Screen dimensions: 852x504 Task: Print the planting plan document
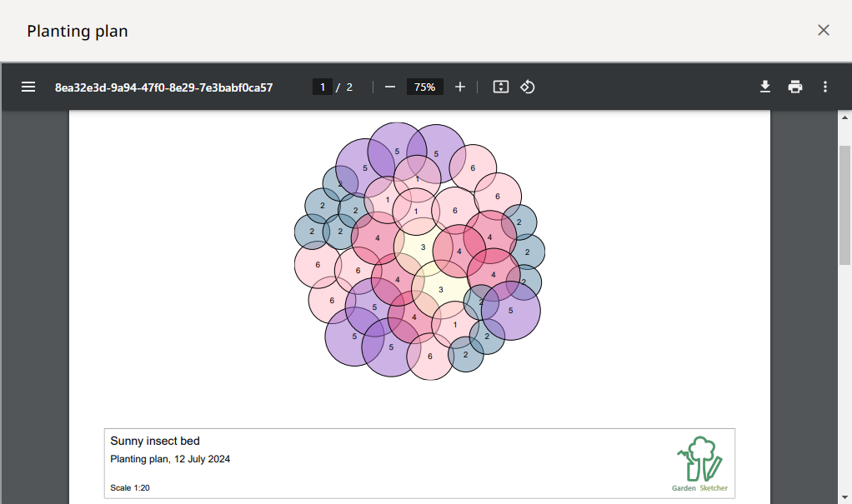[x=795, y=87]
